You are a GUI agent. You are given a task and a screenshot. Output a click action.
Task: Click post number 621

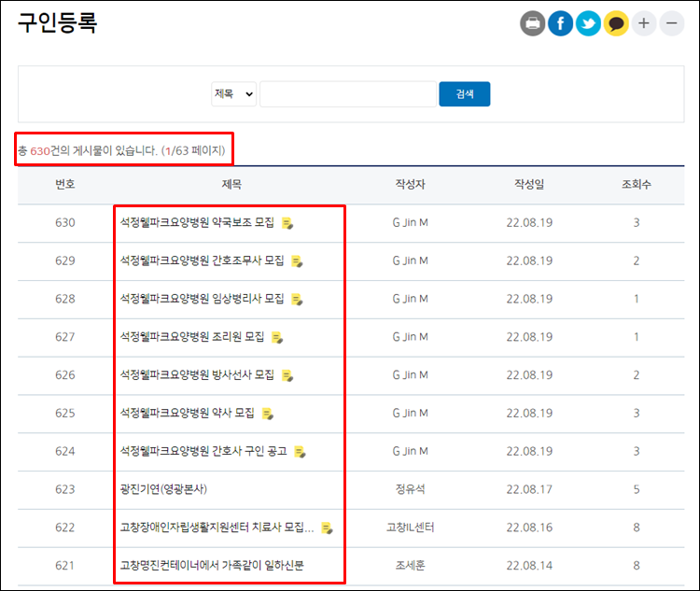pos(65,566)
